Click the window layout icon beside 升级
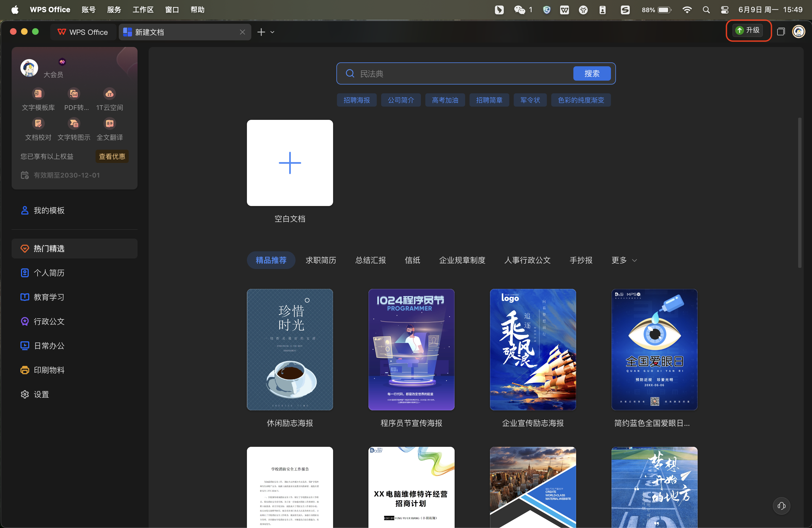This screenshot has width=812, height=528. point(781,32)
